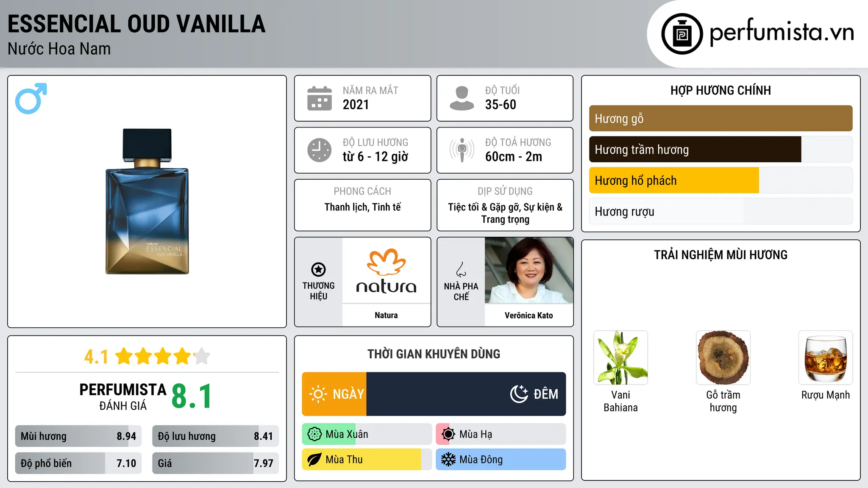
Task: Select the Hương rượu accord bar
Action: coord(721,211)
